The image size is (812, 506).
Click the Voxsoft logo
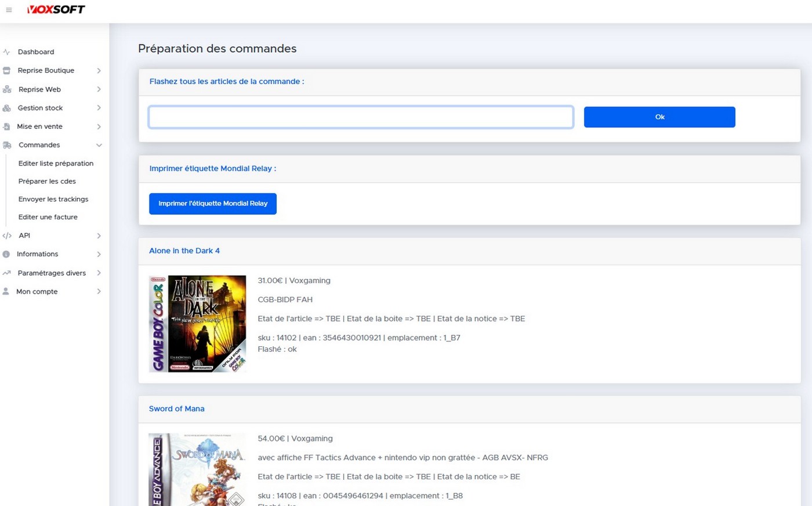pos(56,9)
